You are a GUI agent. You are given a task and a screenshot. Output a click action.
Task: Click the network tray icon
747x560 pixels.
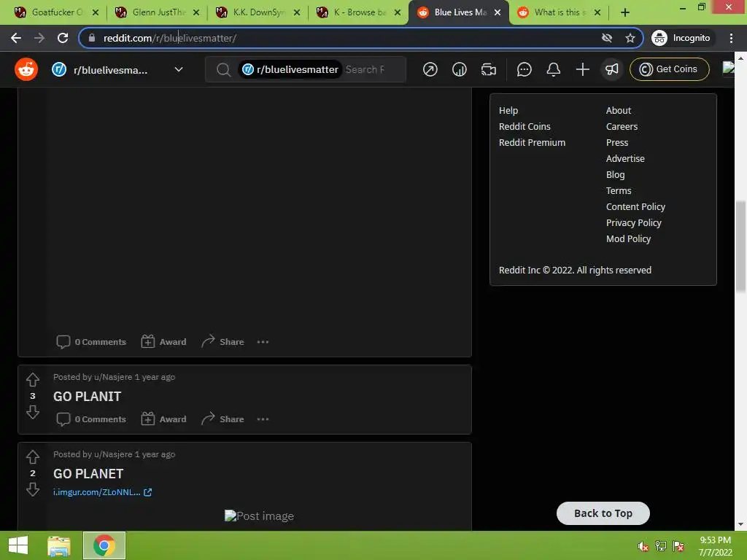click(660, 546)
